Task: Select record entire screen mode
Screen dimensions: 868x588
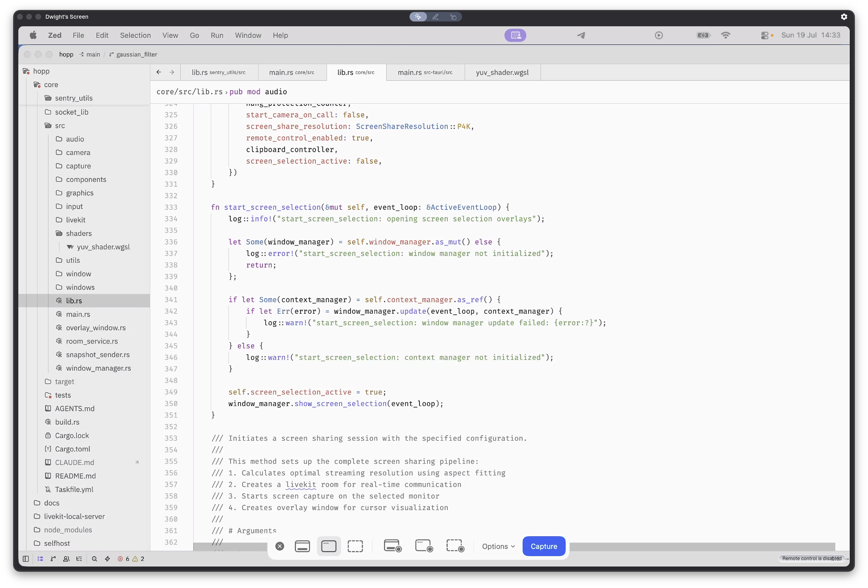Action: click(x=393, y=546)
